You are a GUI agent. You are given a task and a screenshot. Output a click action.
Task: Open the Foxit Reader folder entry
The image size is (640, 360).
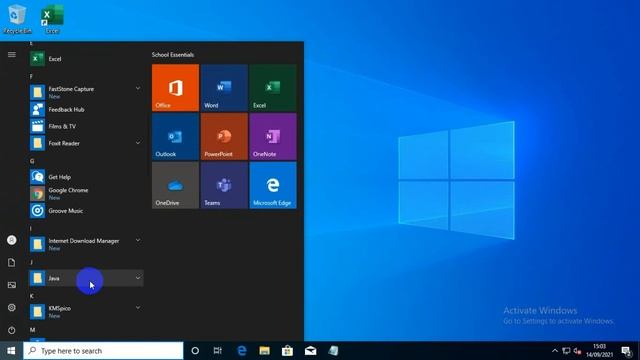click(x=86, y=143)
